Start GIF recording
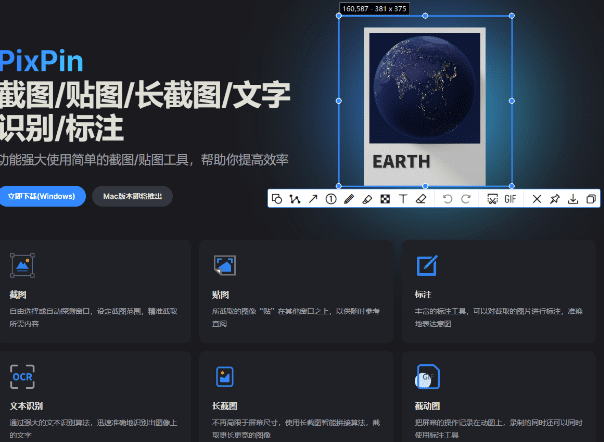This screenshot has width=604, height=442. [510, 199]
